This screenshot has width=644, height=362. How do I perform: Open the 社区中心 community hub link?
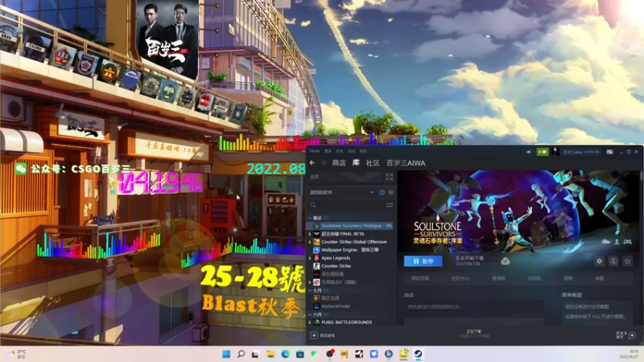[x=460, y=278]
